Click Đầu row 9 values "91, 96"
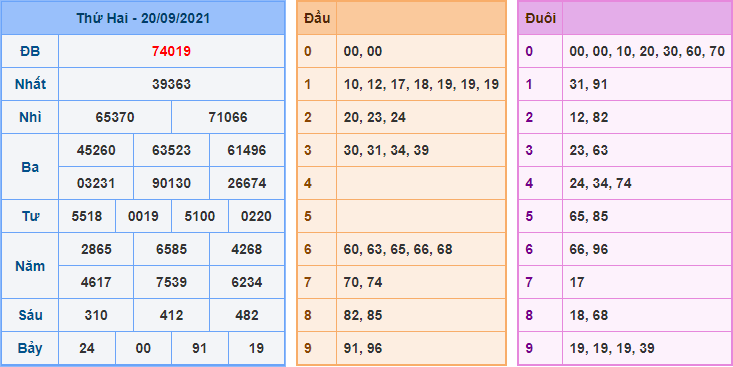Screen dimensions: 733x367 click(x=363, y=348)
